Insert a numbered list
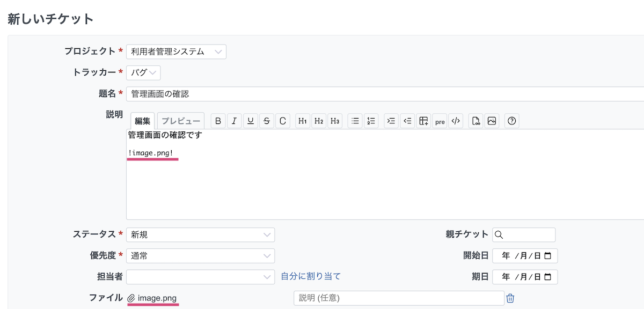Viewport: 644px width, 309px height. pyautogui.click(x=371, y=121)
